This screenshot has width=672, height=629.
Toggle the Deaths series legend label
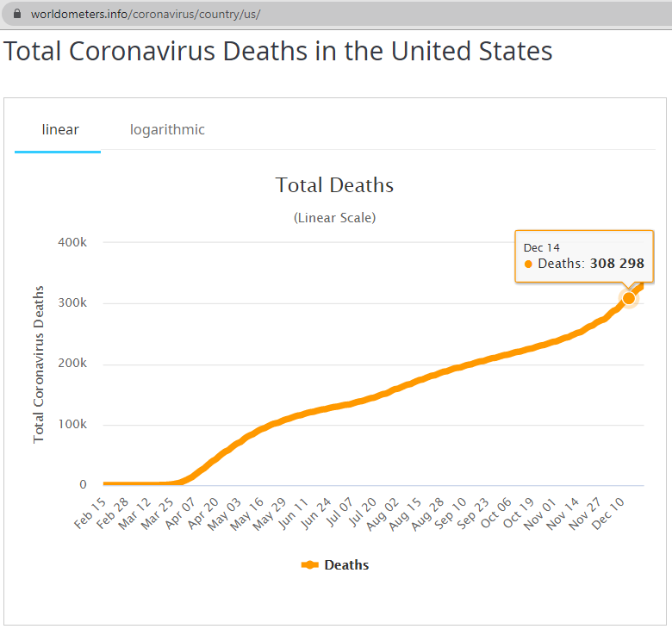(346, 565)
